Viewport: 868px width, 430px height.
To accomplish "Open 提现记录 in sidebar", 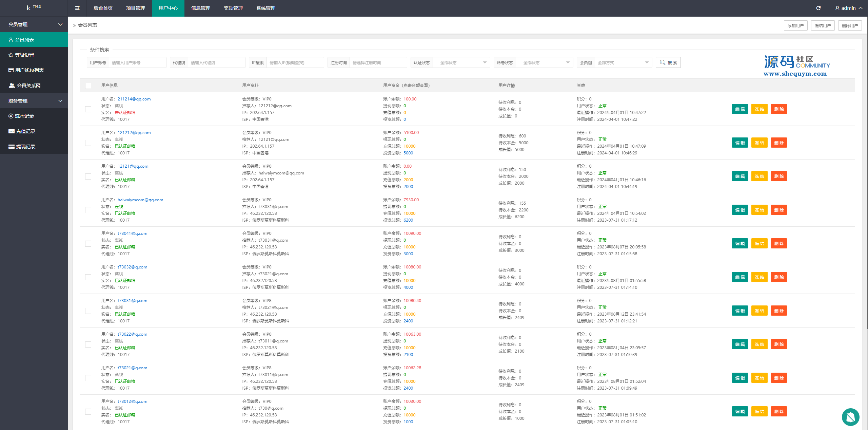I will (34, 147).
